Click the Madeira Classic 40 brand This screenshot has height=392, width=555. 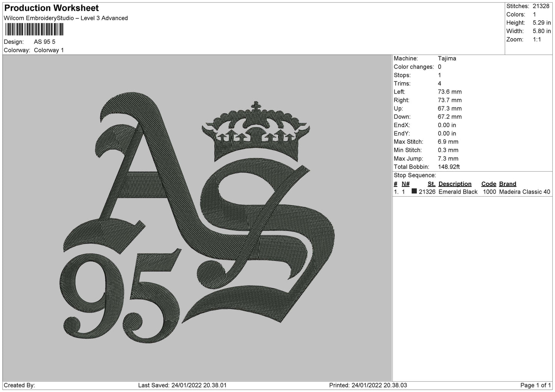(x=525, y=192)
